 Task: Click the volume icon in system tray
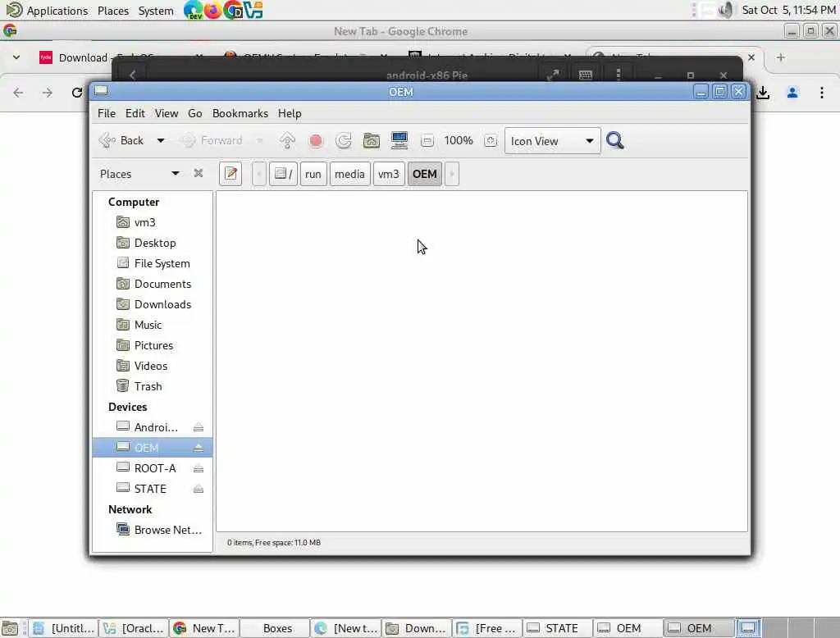(x=726, y=10)
